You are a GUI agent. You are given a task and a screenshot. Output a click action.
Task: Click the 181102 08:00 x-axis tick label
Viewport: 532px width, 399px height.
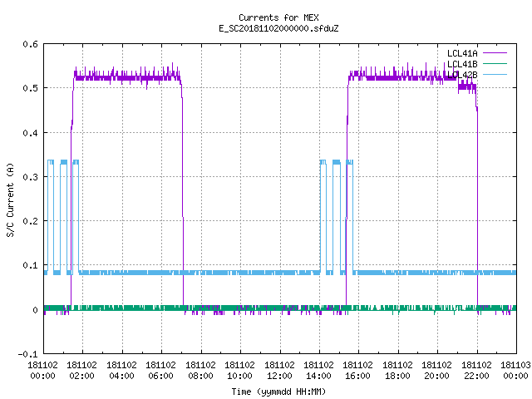pyautogui.click(x=200, y=371)
